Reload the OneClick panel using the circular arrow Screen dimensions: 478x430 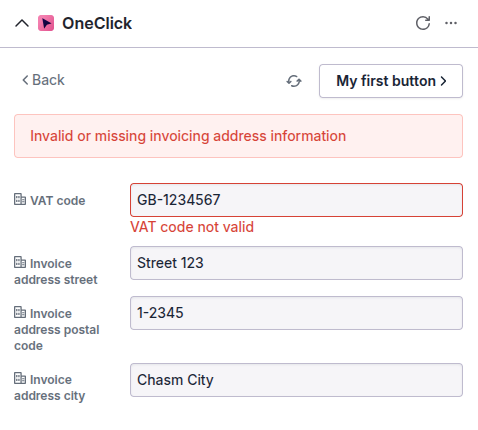423,23
